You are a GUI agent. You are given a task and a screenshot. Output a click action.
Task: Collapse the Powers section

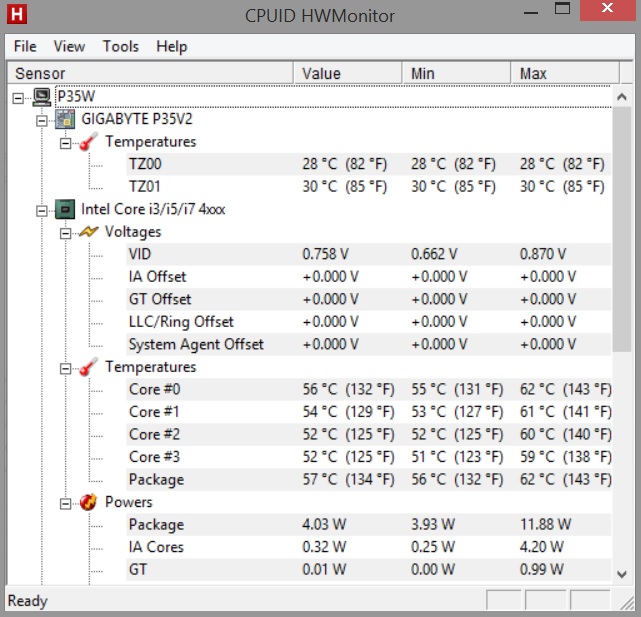[65, 504]
